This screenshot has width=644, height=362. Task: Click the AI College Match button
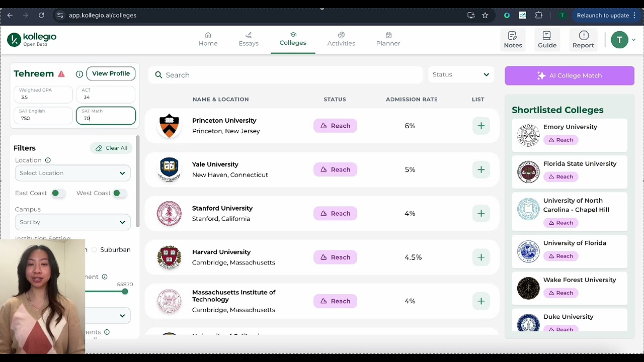pos(570,75)
